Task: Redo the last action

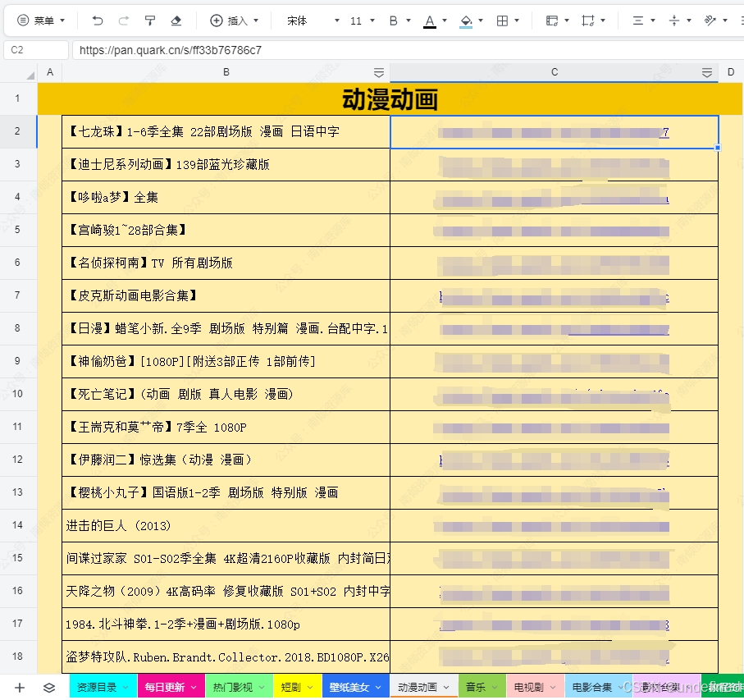Action: tap(123, 21)
